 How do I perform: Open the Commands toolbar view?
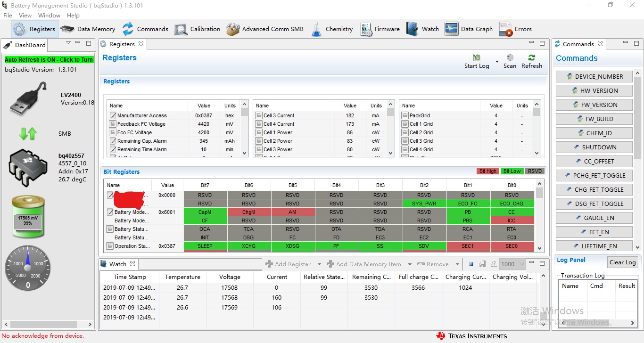(145, 29)
